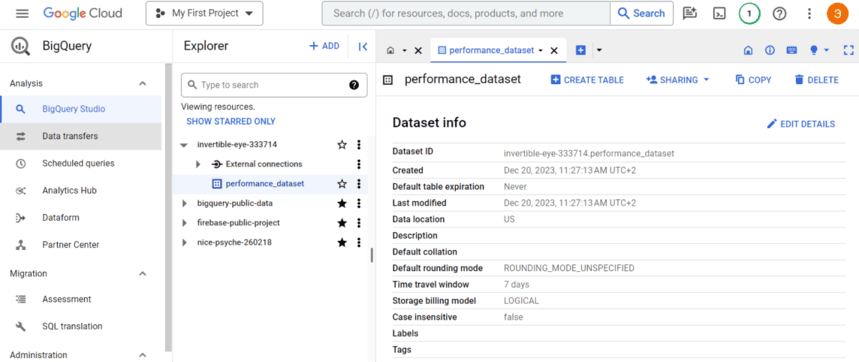Image resolution: width=859 pixels, height=362 pixels.
Task: Open the Gemini chat assistant icon
Action: point(689,14)
